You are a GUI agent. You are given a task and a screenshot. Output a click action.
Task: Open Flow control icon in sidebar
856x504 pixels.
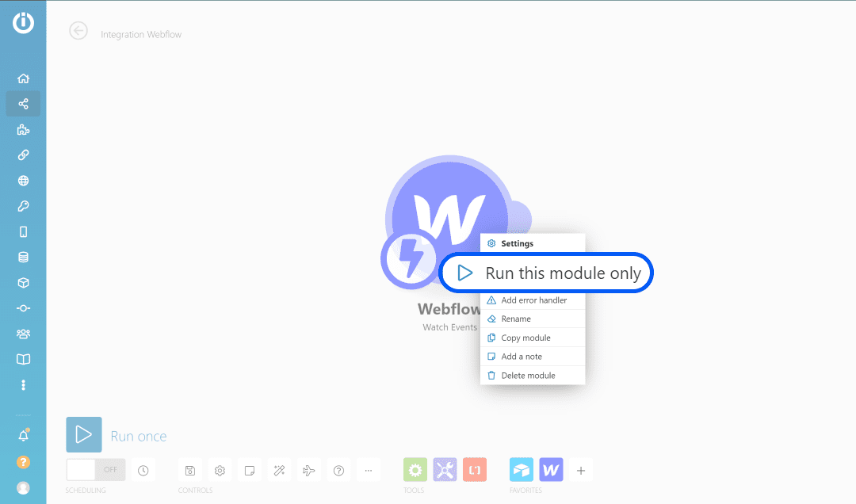point(23,308)
